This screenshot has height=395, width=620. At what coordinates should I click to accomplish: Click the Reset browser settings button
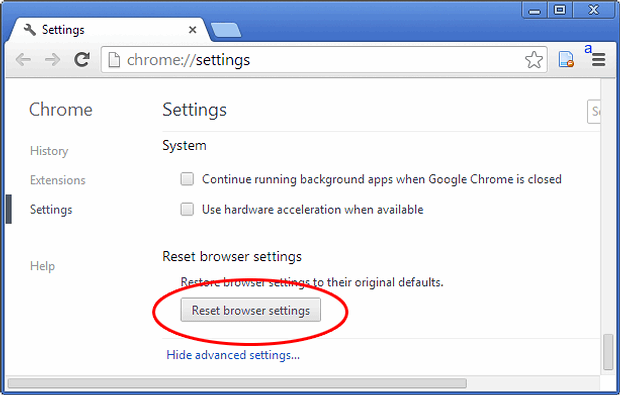click(251, 310)
